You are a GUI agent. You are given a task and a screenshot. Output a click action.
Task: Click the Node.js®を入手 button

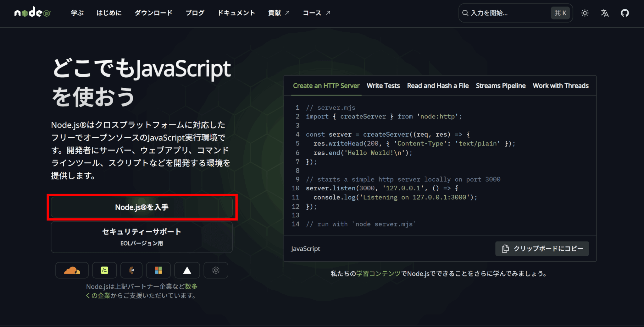coord(142,207)
